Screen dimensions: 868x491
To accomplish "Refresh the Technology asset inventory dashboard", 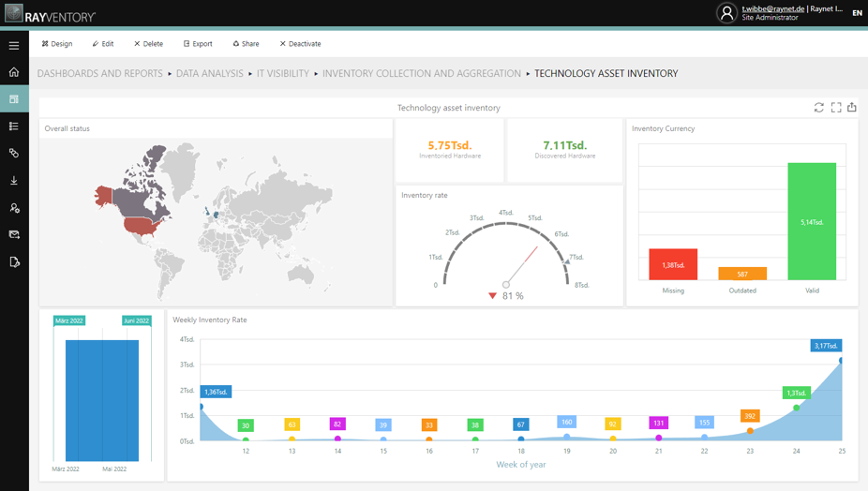I will (x=818, y=108).
